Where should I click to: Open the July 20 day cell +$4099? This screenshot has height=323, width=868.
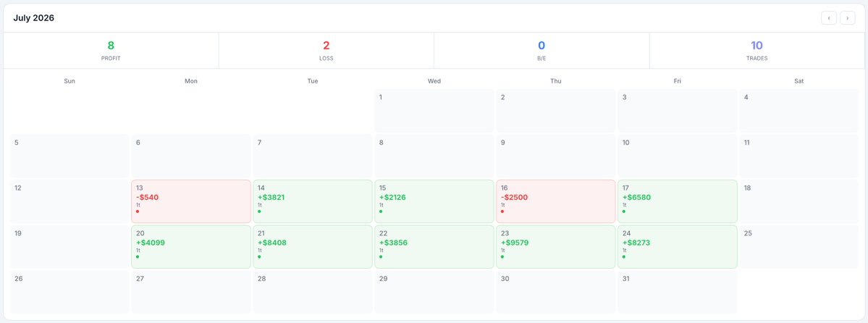[x=191, y=246]
